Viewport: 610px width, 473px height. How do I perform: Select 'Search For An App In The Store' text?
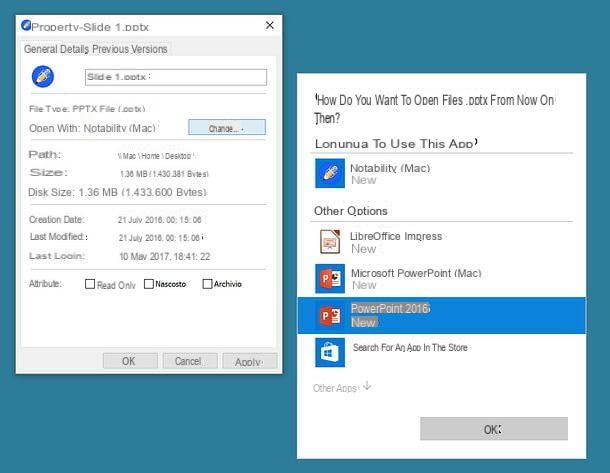tap(410, 347)
